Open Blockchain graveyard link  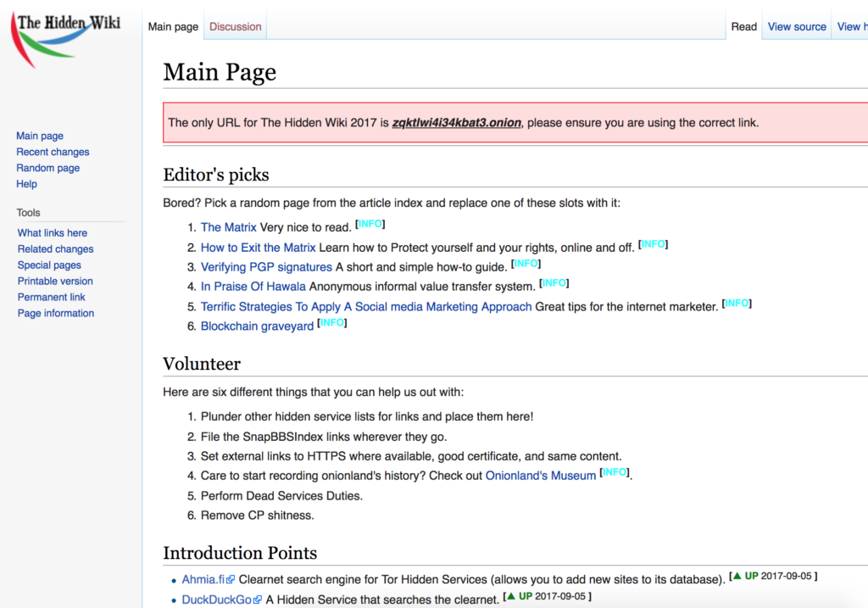click(x=257, y=326)
